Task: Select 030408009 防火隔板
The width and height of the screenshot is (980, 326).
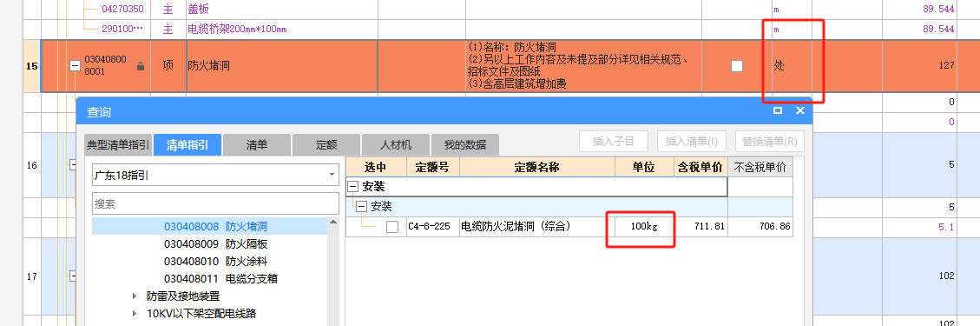Action: click(215, 244)
